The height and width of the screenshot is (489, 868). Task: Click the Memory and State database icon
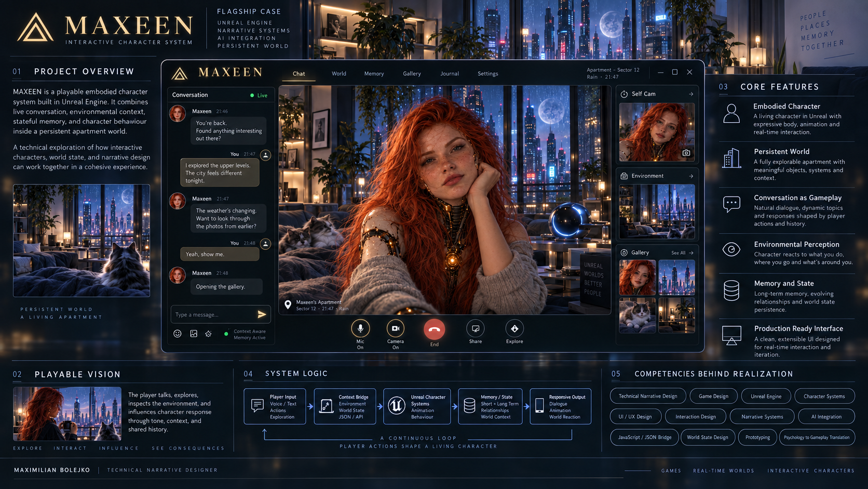731,291
